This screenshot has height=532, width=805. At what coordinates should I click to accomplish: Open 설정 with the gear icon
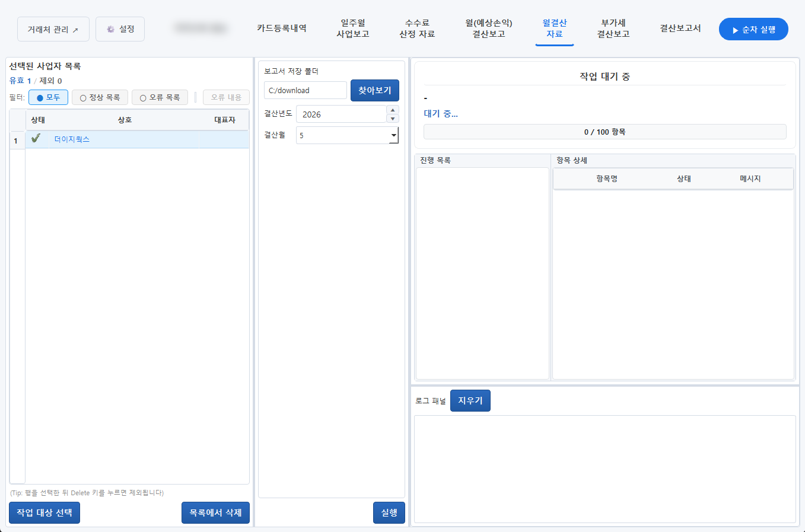[120, 29]
